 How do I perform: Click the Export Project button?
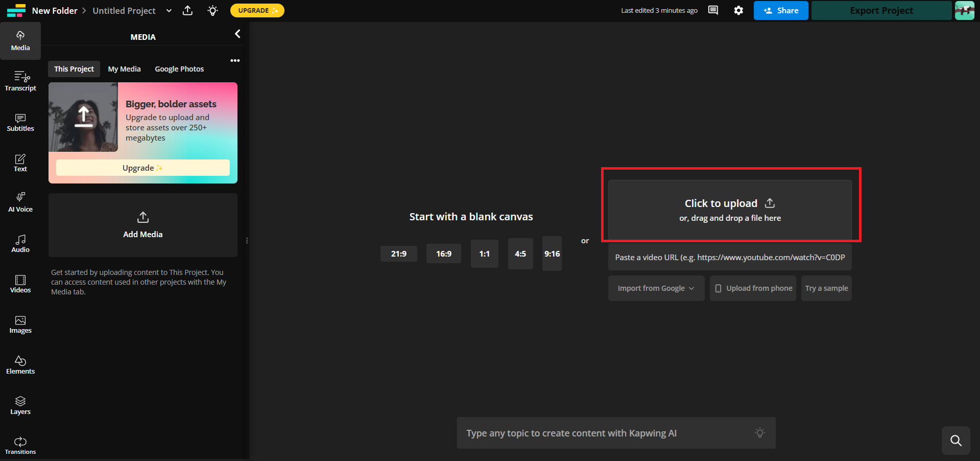tap(881, 10)
